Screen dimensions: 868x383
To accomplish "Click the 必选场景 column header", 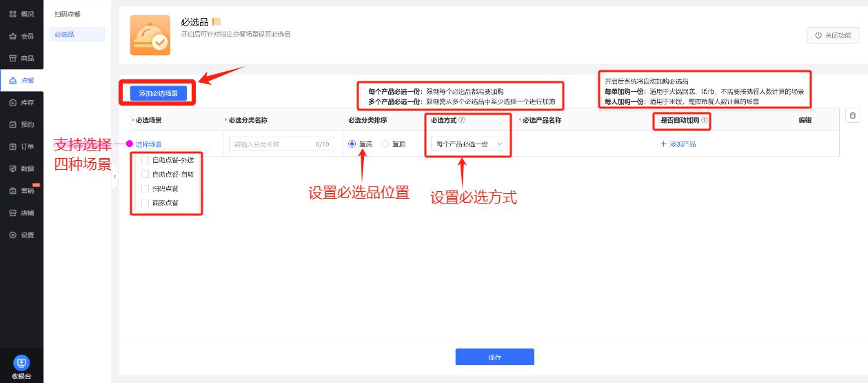I will (x=148, y=120).
